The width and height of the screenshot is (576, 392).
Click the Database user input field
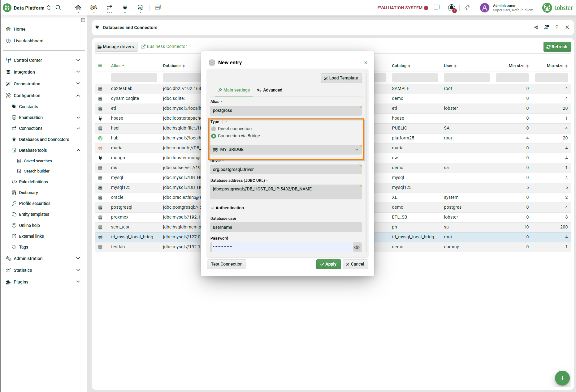tap(286, 227)
